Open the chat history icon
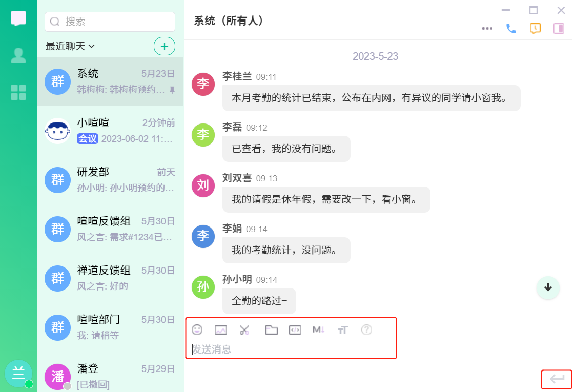 [x=535, y=29]
